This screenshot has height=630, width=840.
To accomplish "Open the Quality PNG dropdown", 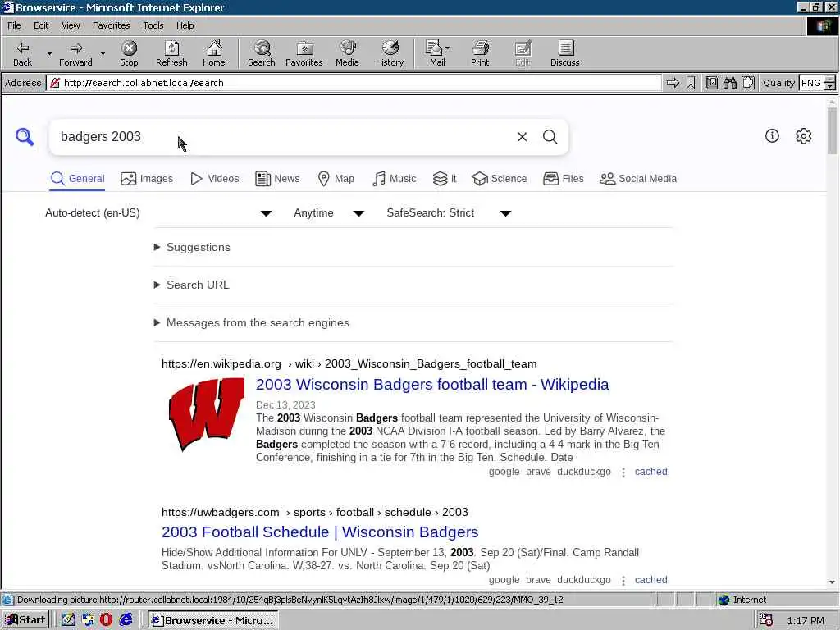I will click(x=829, y=83).
